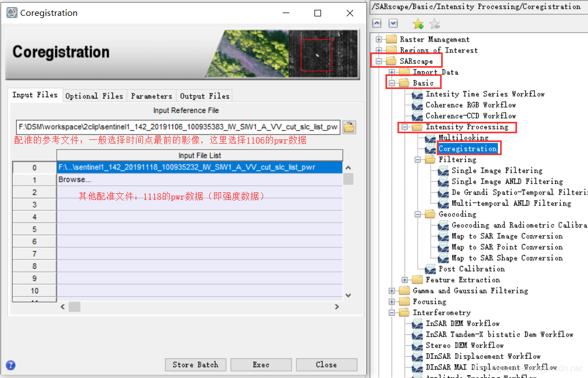Viewport: 588px width, 378px height.
Task: Click the Post Calibration tool icon
Action: [431, 269]
